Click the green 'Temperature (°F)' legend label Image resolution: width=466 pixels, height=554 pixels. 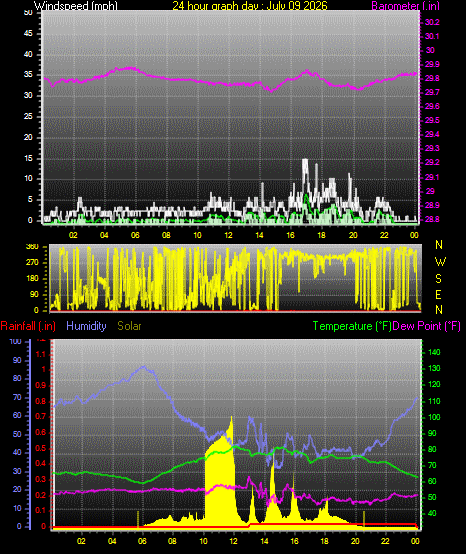pos(352,326)
